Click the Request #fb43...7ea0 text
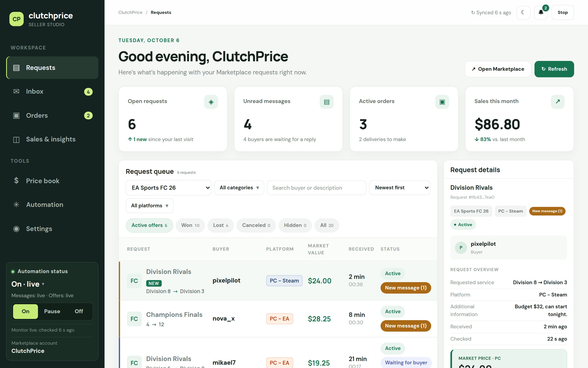 472,197
